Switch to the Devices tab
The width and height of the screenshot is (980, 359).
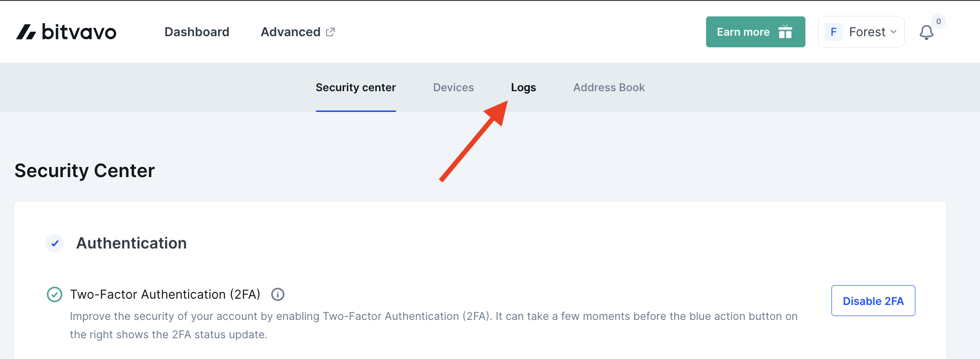(453, 87)
